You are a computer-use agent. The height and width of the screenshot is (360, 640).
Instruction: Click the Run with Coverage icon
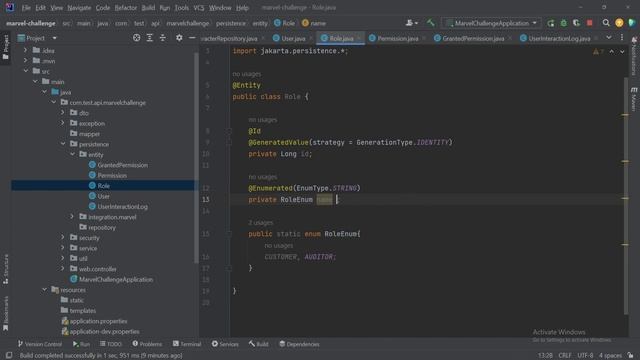[576, 23]
